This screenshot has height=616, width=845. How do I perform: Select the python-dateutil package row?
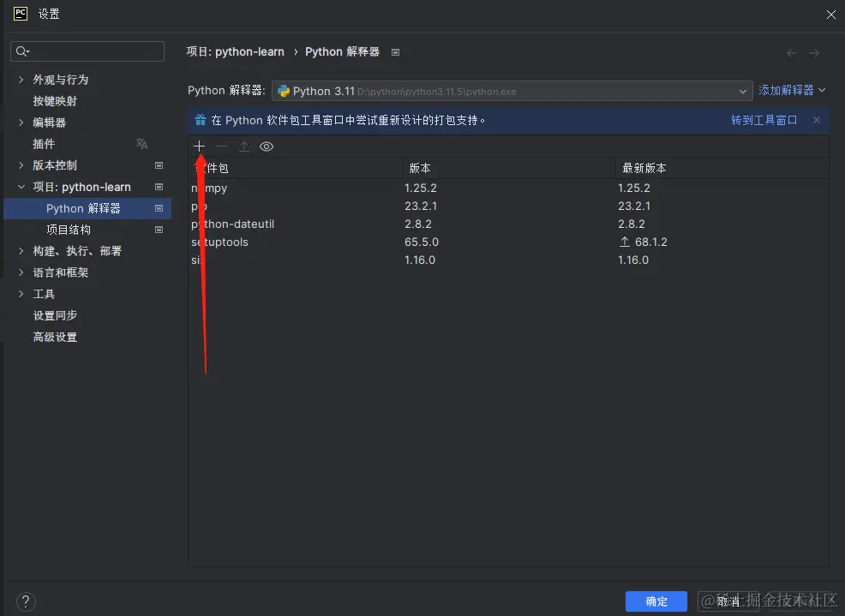(x=508, y=224)
